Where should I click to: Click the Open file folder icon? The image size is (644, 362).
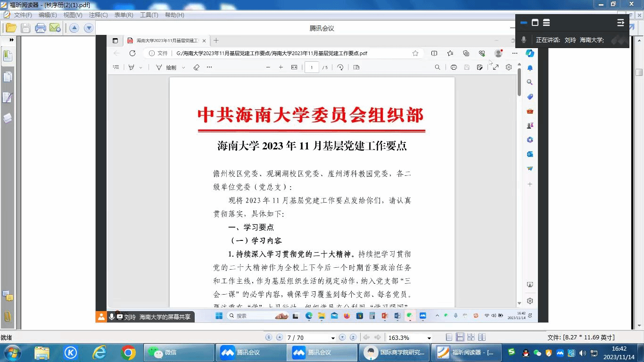click(11, 28)
